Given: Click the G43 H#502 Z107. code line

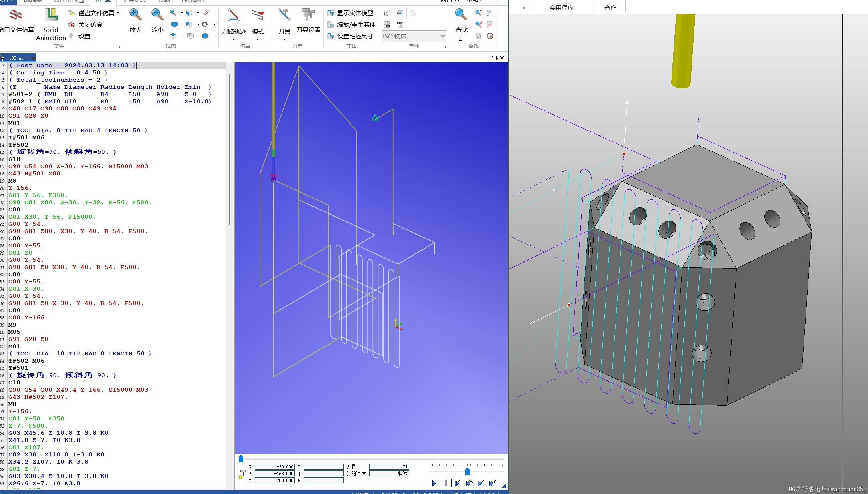Looking at the screenshot, I should [x=38, y=397].
